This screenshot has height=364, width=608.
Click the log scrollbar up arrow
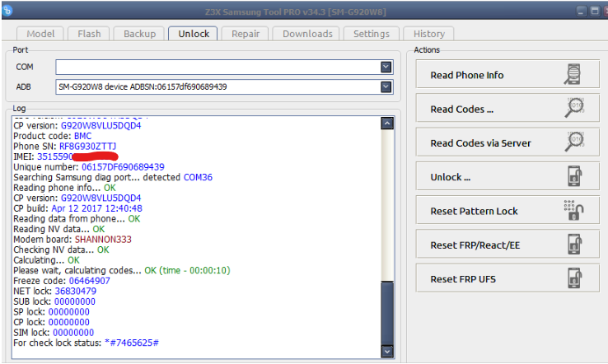[387, 124]
